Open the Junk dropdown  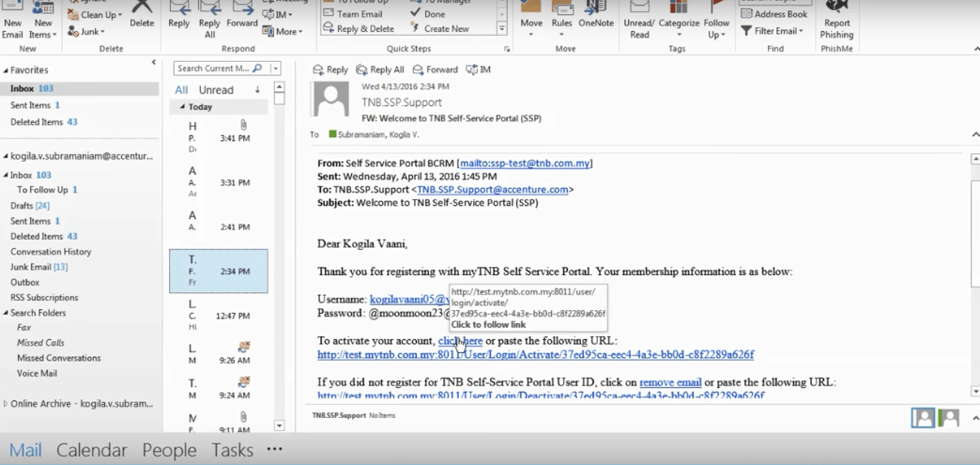tap(86, 31)
